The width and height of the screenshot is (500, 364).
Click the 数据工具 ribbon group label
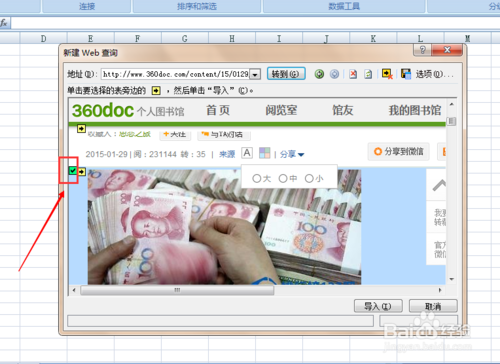[344, 6]
